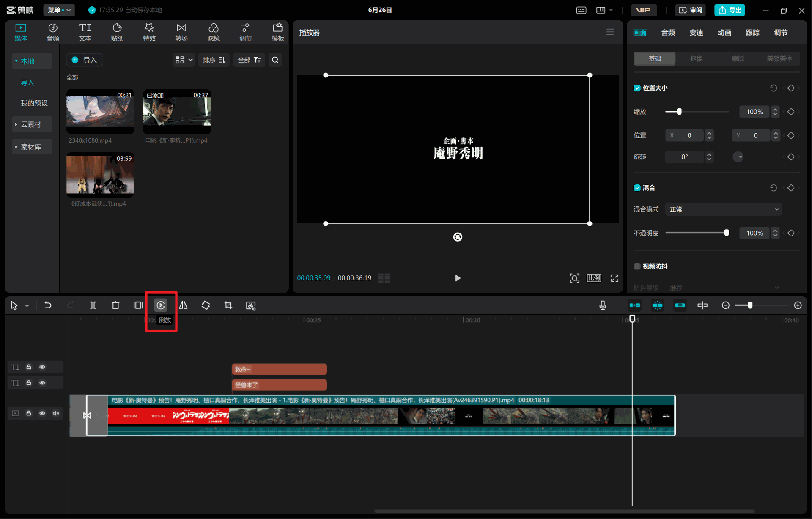Open the grid view mode dropdown
This screenshot has width=812, height=519.
point(184,60)
